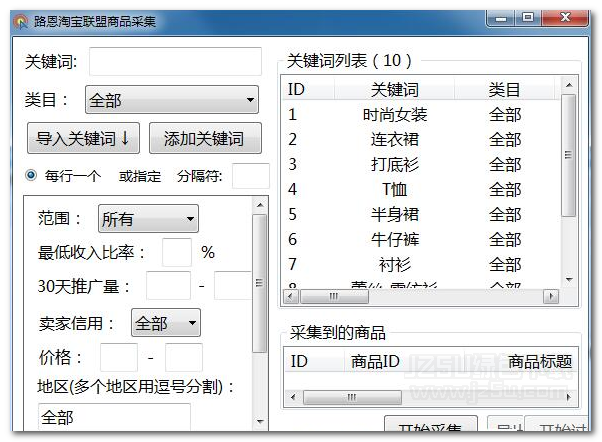Click the 地区 field containing 全部
602x442 pixels.
114,417
